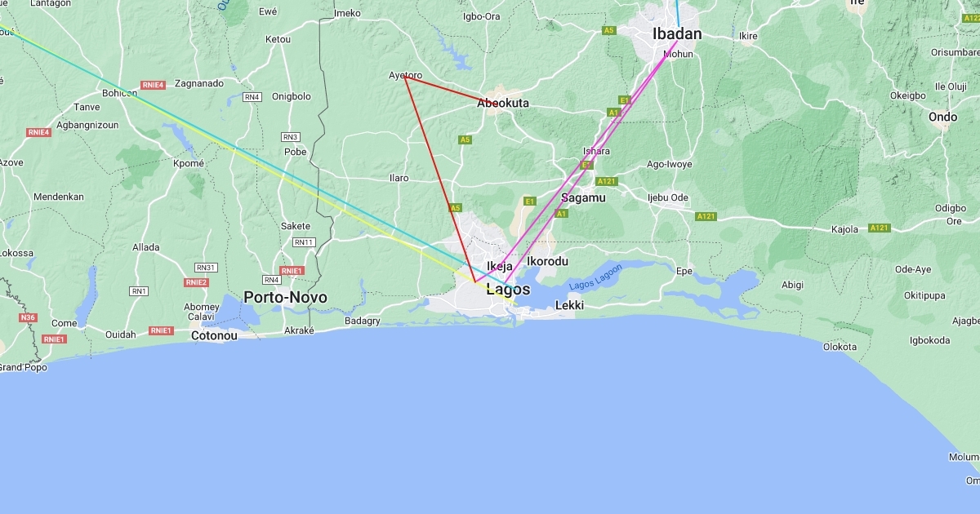Image resolution: width=980 pixels, height=514 pixels.
Task: Select the Badagry town label
Action: (363, 321)
